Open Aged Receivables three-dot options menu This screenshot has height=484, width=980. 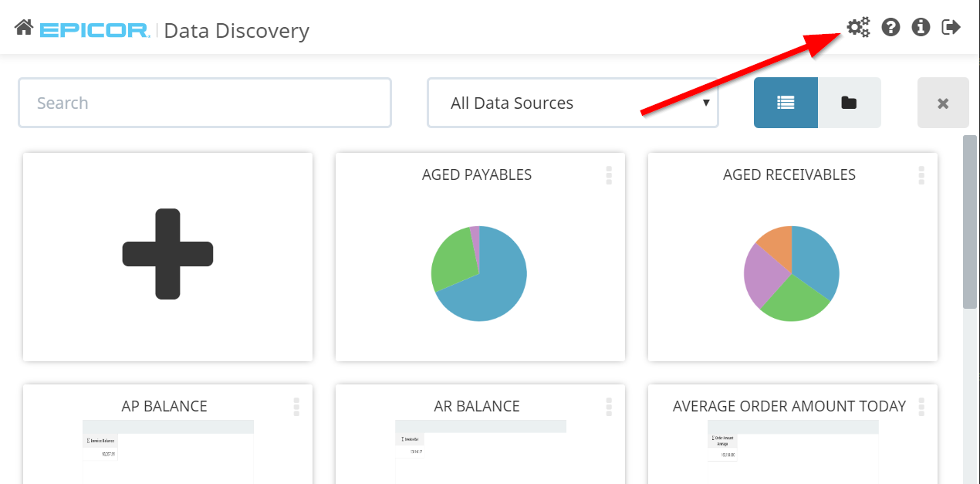[x=921, y=175]
